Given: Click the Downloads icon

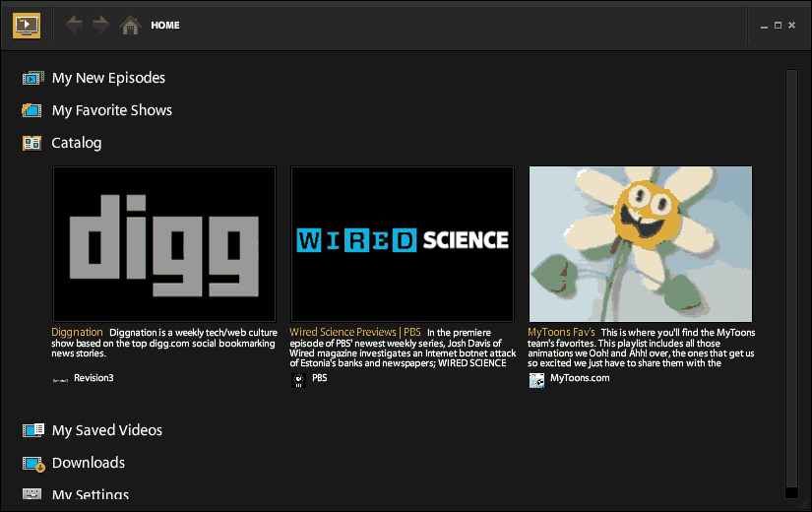Looking at the screenshot, I should pos(33,464).
